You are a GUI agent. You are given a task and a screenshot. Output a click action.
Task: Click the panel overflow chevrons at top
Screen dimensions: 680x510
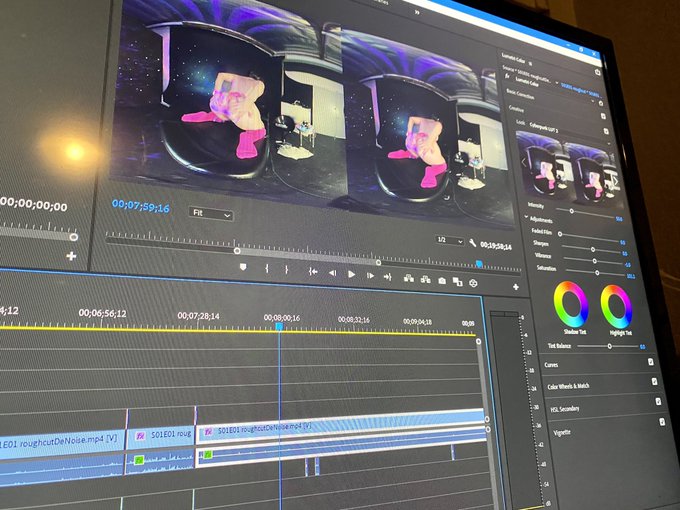(417, 13)
